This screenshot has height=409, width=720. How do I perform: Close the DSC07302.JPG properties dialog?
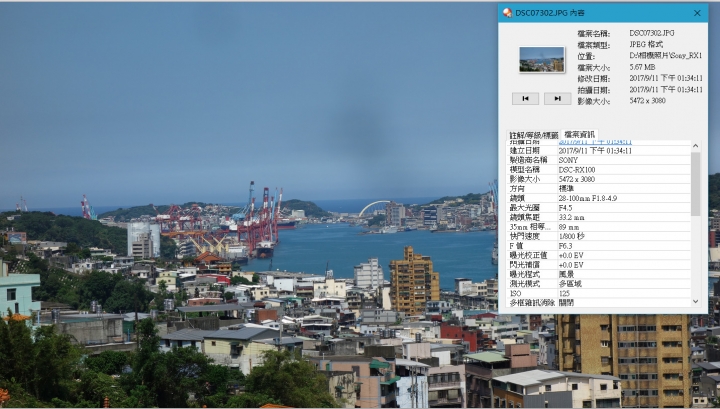(697, 13)
